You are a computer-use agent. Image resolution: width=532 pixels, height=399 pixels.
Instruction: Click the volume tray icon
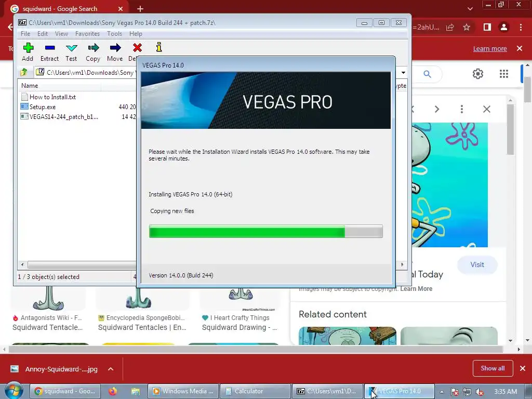(480, 392)
